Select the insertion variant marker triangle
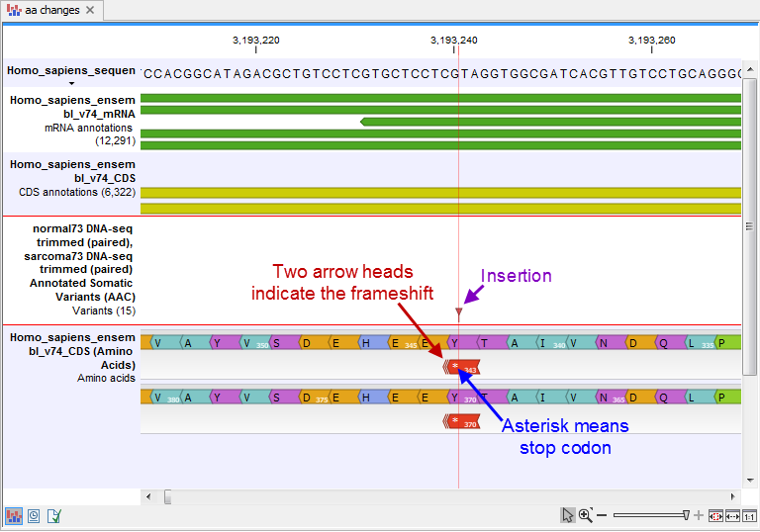The height and width of the screenshot is (532, 760). (x=458, y=312)
